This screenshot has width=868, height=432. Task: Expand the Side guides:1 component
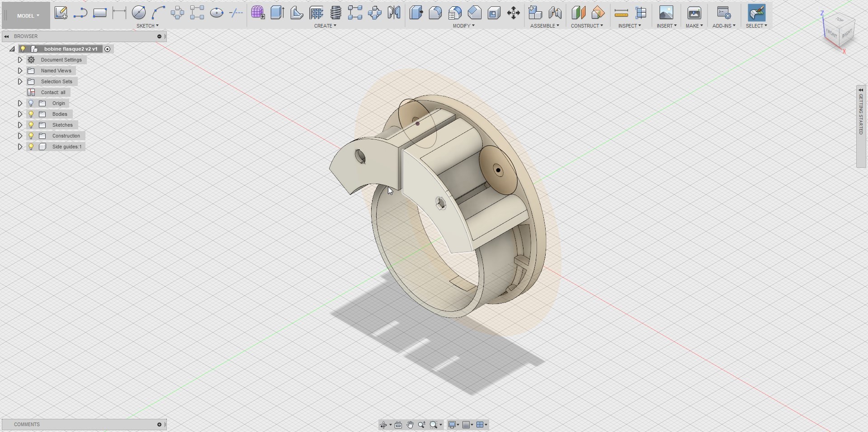pyautogui.click(x=20, y=147)
